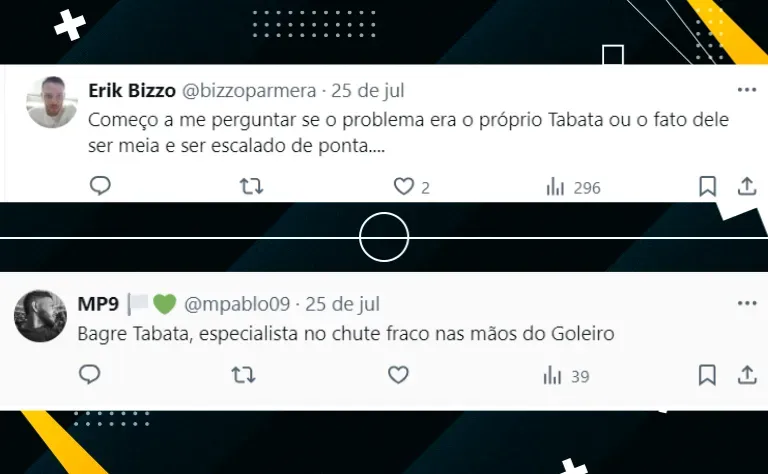This screenshot has width=768, height=474.
Task: Bookmark Erik Bizzo's tweet
Action: 707,187
